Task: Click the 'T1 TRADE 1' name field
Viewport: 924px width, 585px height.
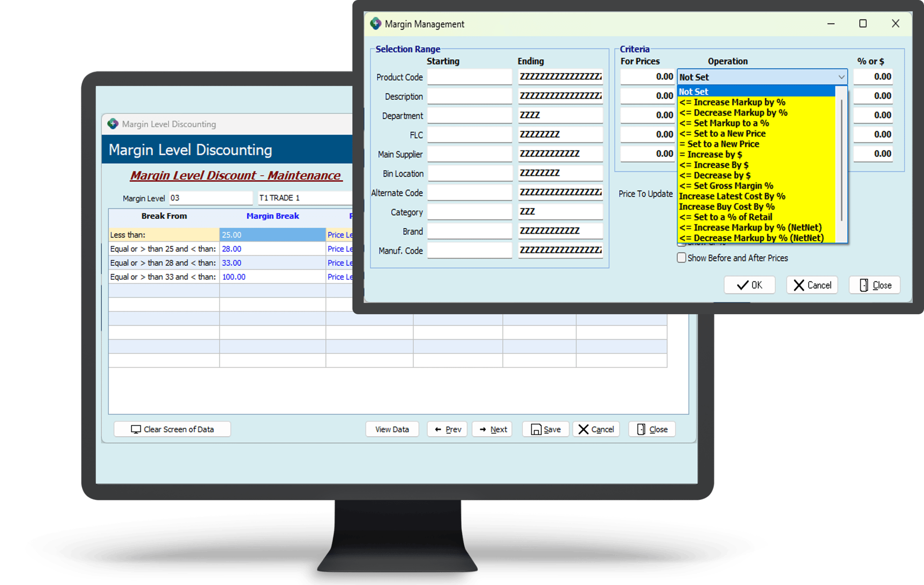Action: (x=305, y=198)
